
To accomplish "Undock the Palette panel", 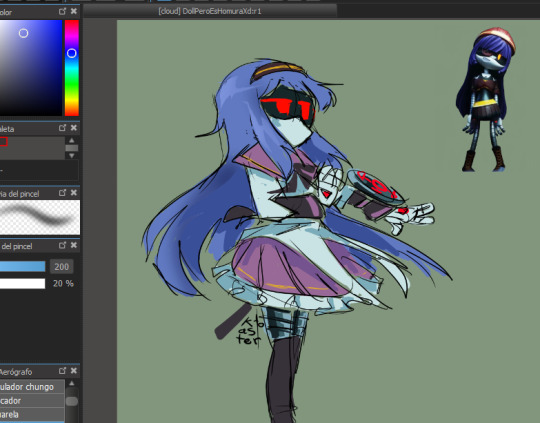I will coord(62,128).
